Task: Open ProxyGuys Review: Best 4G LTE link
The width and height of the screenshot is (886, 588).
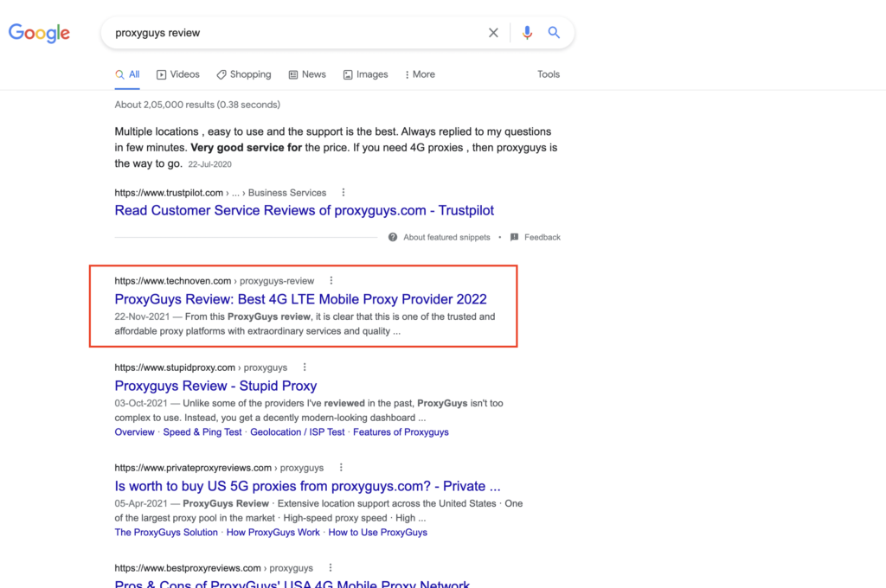Action: [x=300, y=299]
